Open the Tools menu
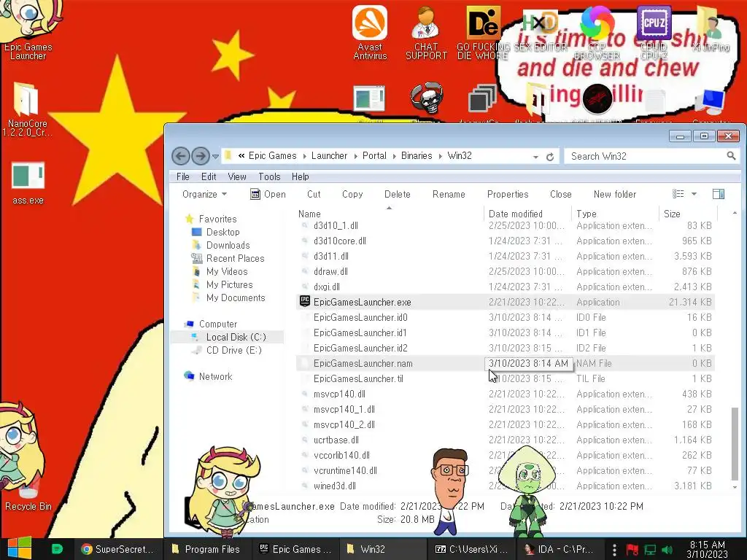 point(269,176)
